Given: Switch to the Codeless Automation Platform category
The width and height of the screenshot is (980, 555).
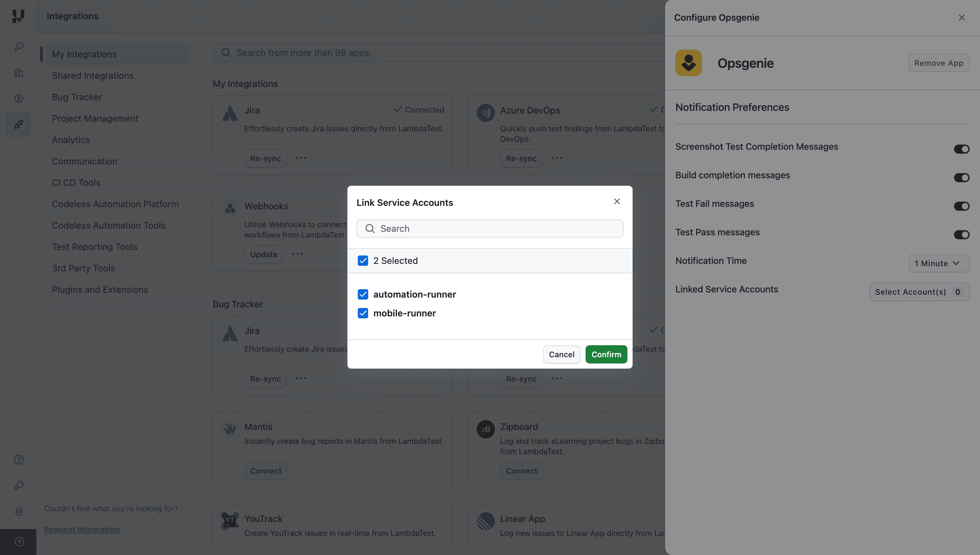Looking at the screenshot, I should [x=115, y=204].
